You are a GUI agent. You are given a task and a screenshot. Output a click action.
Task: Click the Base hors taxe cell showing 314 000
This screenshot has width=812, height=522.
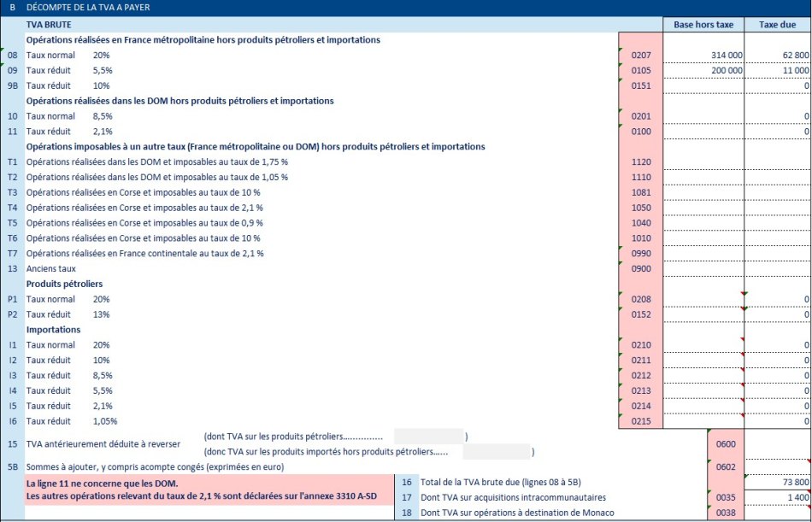[x=703, y=56]
